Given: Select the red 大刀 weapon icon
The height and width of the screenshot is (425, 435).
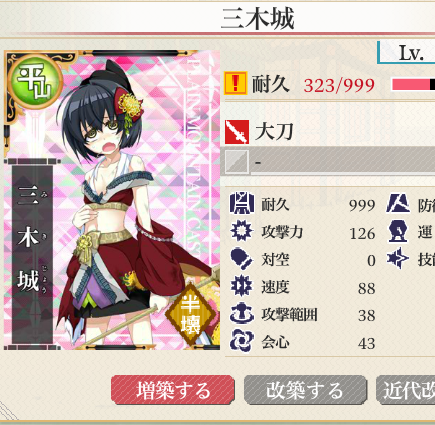Looking at the screenshot, I should click(237, 132).
